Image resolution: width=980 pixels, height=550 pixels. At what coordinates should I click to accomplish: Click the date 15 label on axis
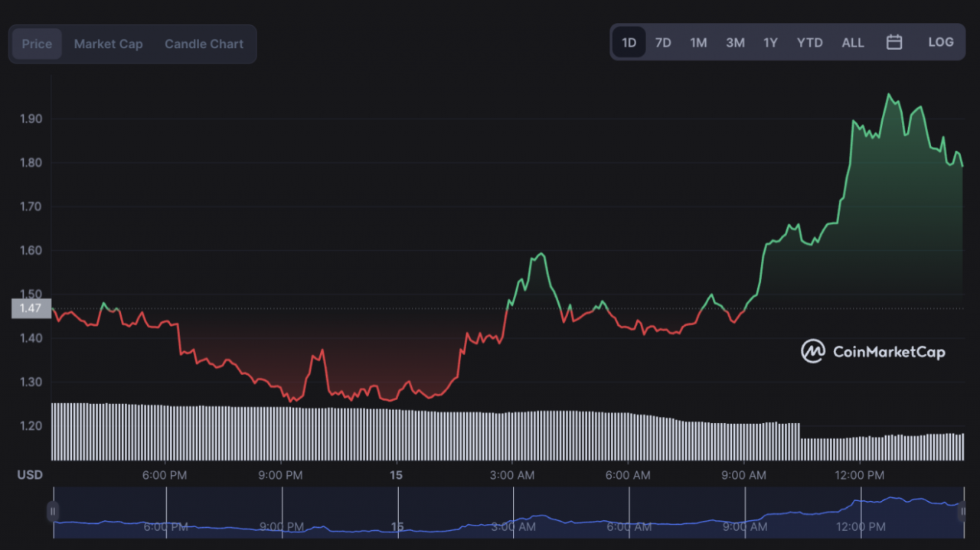point(396,475)
